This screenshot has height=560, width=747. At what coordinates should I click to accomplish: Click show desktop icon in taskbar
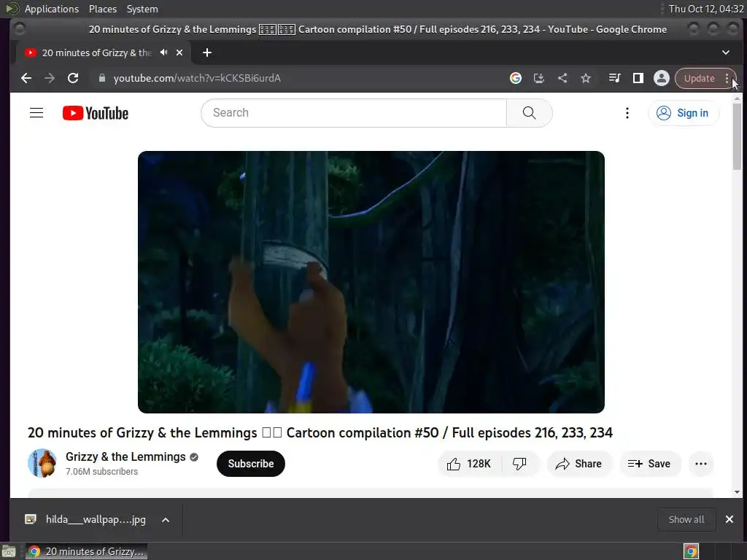(x=9, y=552)
